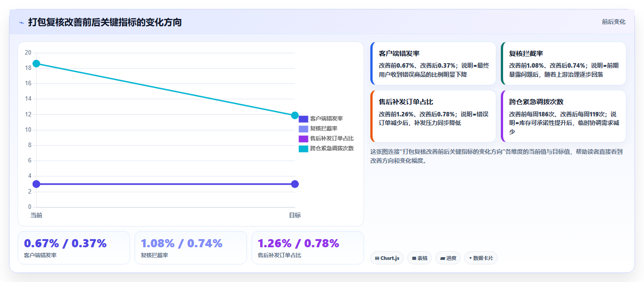Click the cyan data point at 目标
The width and height of the screenshot is (644, 282).
295,116
